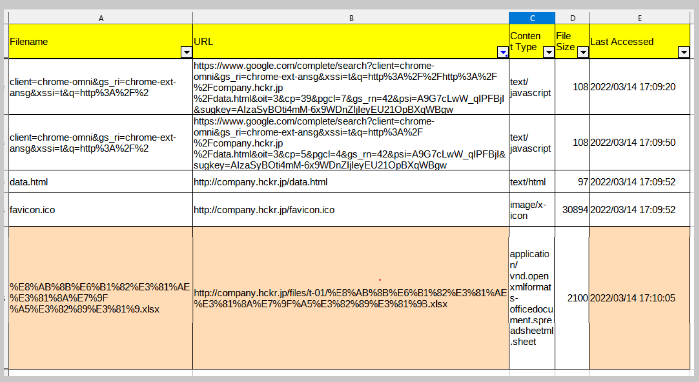This screenshot has height=382, width=699.
Task: Select the 2022/03/14 17:09:20 timestamp cell
Action: pyautogui.click(x=639, y=86)
